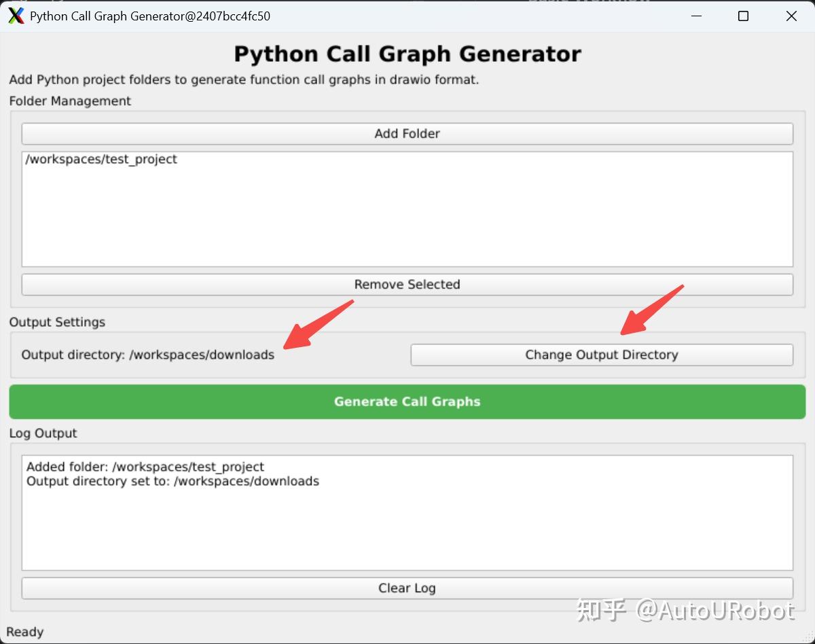The width and height of the screenshot is (815, 644).
Task: Click the Add Folder button
Action: point(407,134)
